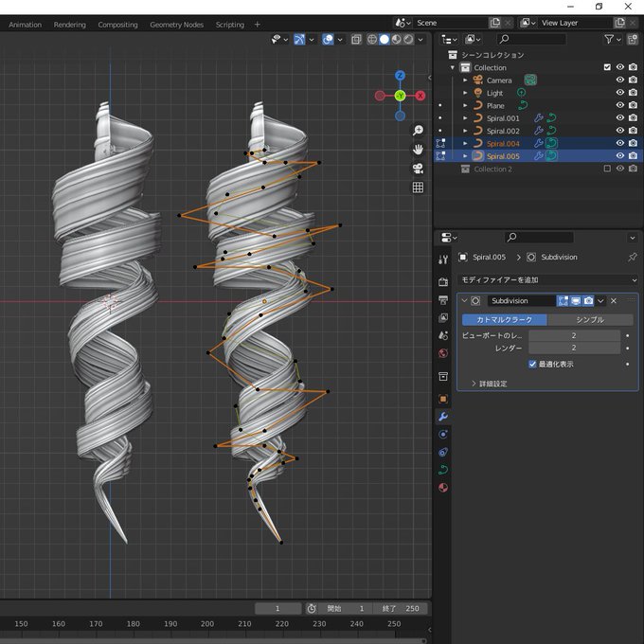Viewport: 644px width, 644px height.
Task: Remove the Subdivision modifier with the X button
Action: click(614, 300)
